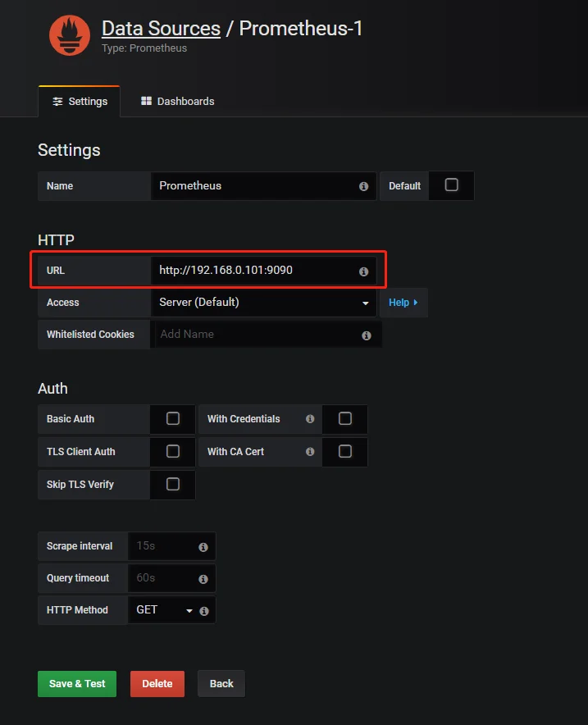This screenshot has height=725, width=588.
Task: Click the info icon in the Name field
Action: click(364, 186)
